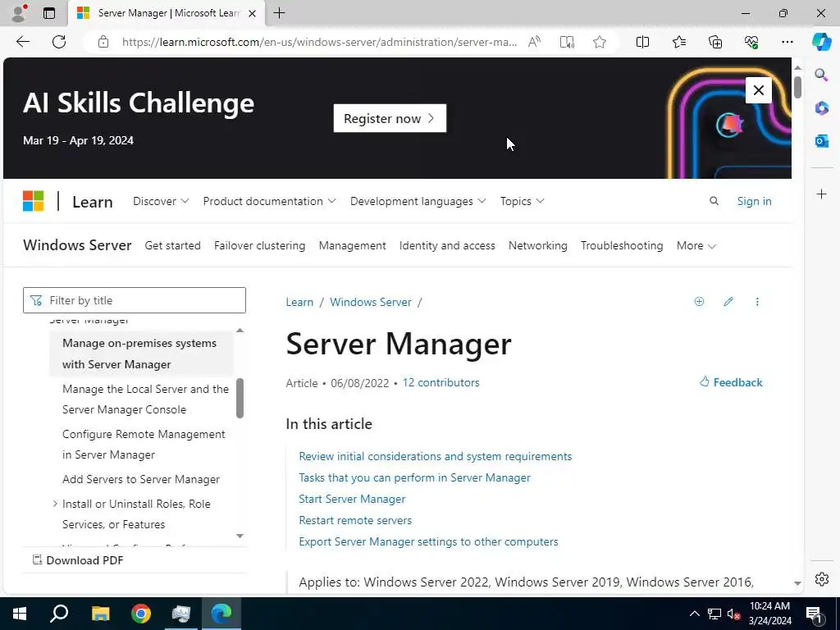
Task: Expand Product documentation dropdown
Action: 269,201
